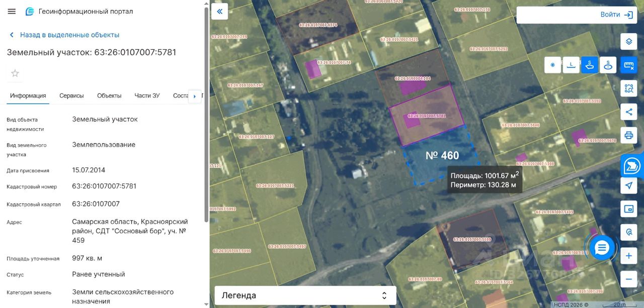This screenshot has width=644, height=308.
Task: Show more tabs with right arrow
Action: [194, 96]
